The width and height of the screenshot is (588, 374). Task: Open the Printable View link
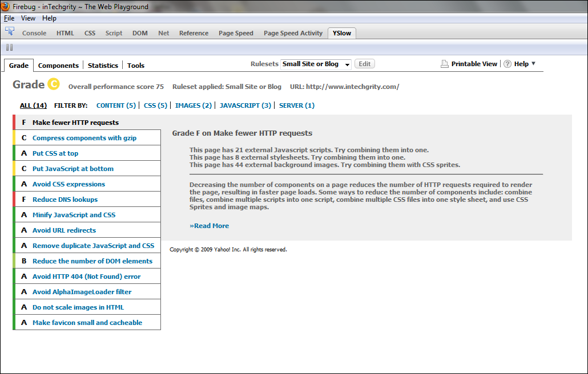[x=474, y=64]
